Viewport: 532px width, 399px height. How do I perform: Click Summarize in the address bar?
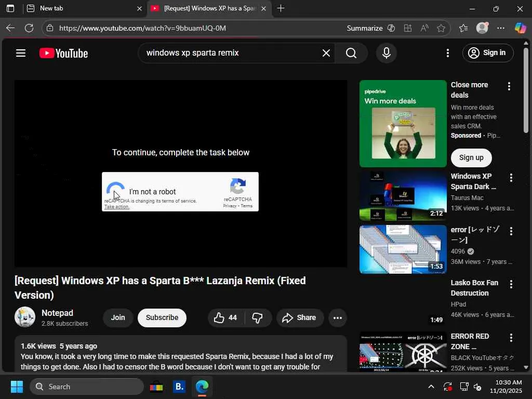tap(365, 28)
